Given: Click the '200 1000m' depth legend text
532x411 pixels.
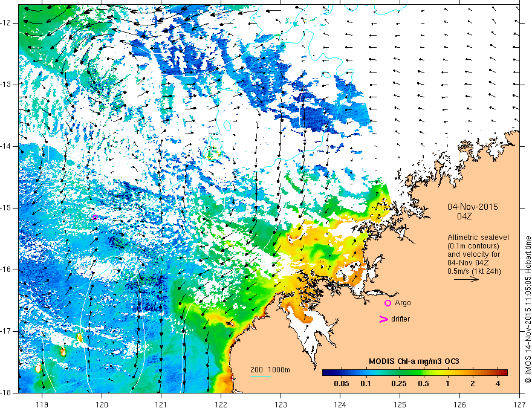Looking at the screenshot, I should pyautogui.click(x=270, y=370).
